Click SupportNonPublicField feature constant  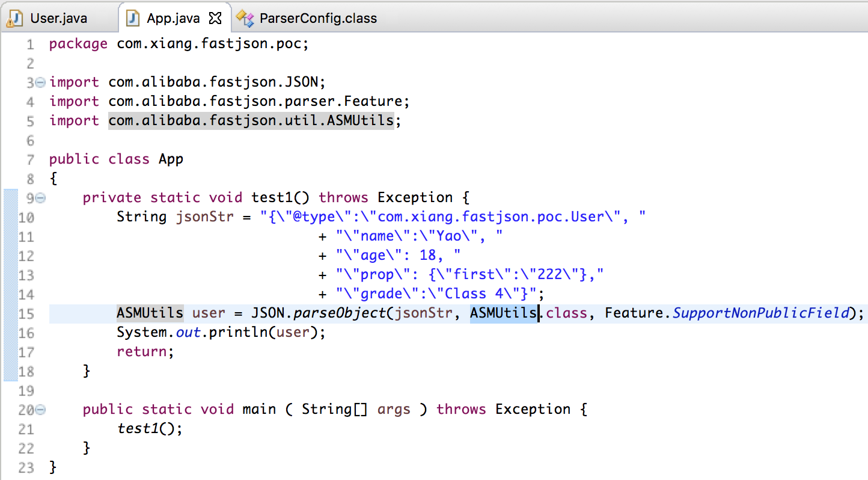pos(761,313)
